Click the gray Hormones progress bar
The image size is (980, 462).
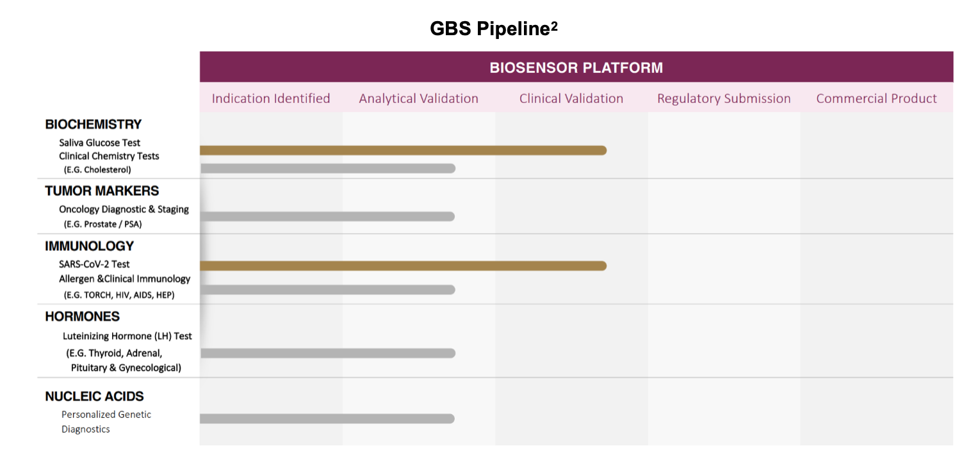click(327, 353)
